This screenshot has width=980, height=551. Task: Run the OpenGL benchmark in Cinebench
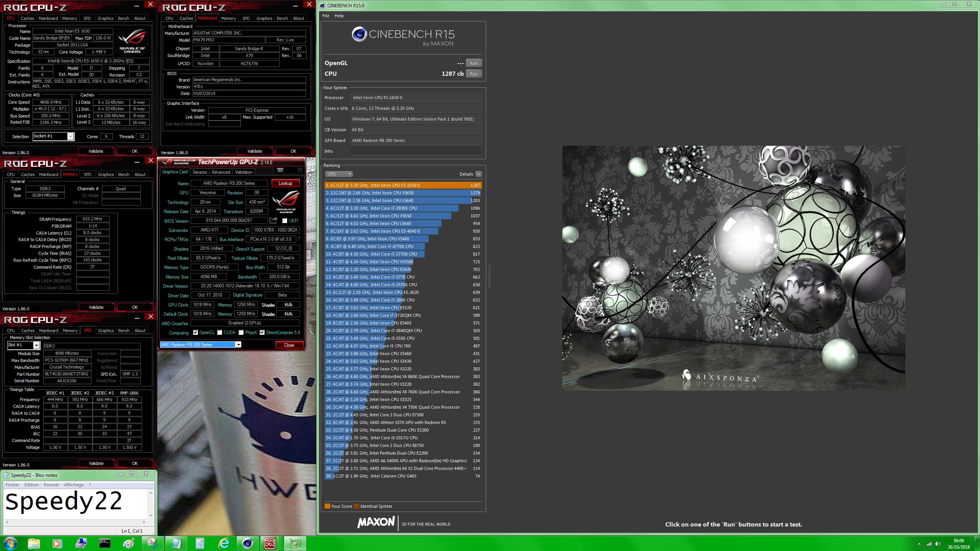click(x=474, y=63)
